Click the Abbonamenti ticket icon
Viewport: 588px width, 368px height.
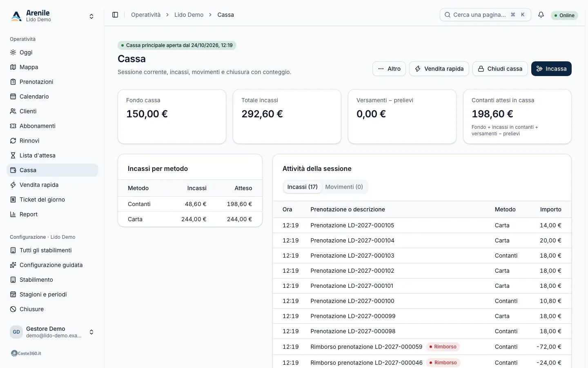coord(13,126)
